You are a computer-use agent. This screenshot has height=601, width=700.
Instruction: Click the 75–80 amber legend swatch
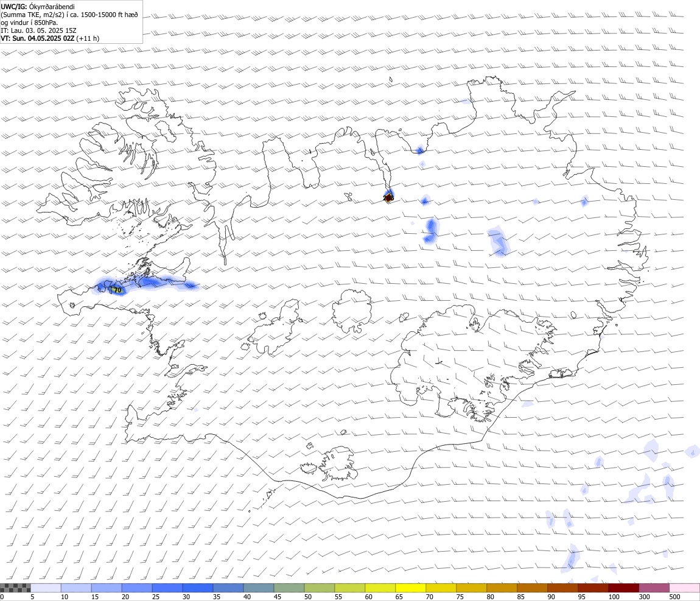(471, 588)
